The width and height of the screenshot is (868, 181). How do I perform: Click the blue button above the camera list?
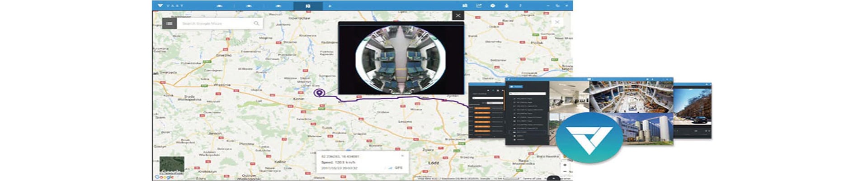[x=516, y=86]
